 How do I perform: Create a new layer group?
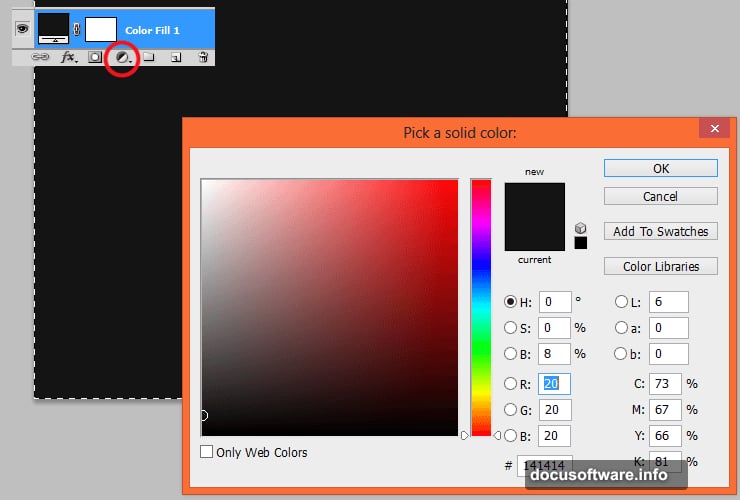pyautogui.click(x=149, y=57)
